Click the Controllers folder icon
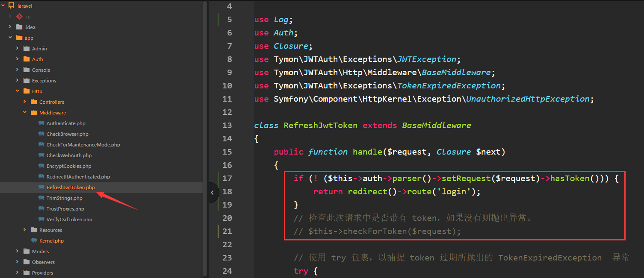This screenshot has height=278, width=644. [x=33, y=102]
